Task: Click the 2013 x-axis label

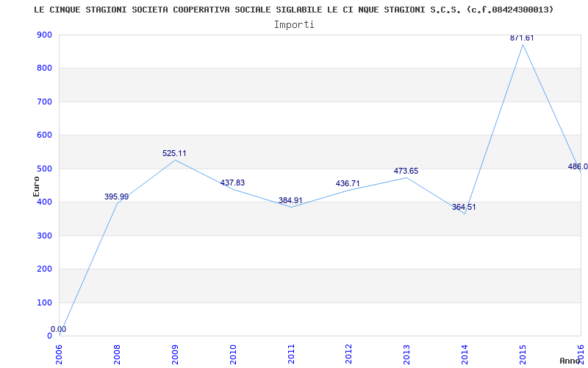Action: 407,354
